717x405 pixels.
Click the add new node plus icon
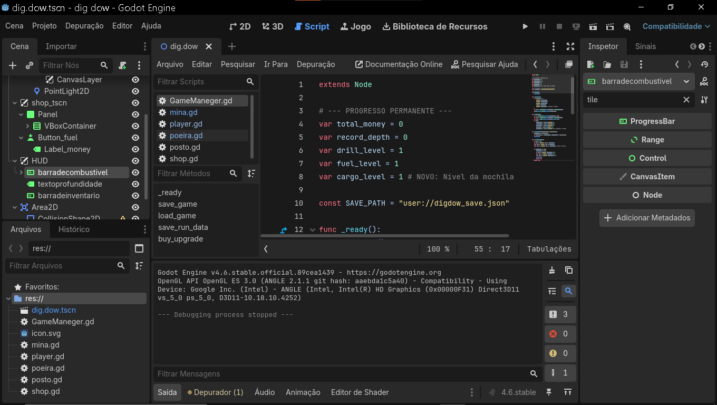tap(12, 65)
